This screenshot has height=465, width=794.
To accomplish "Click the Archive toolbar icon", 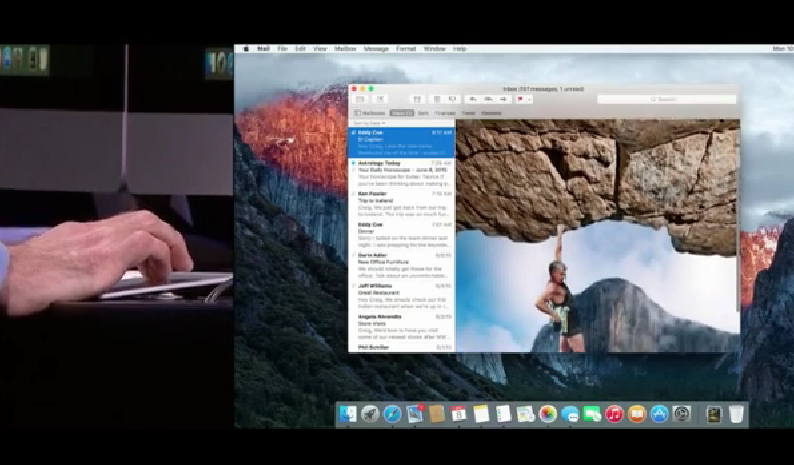I will coord(417,99).
